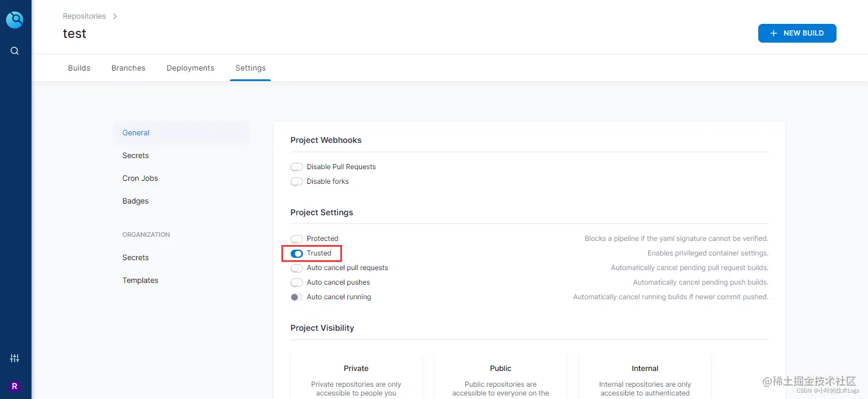
Task: Toggle Auto cancel pull requests switch
Action: pos(297,268)
